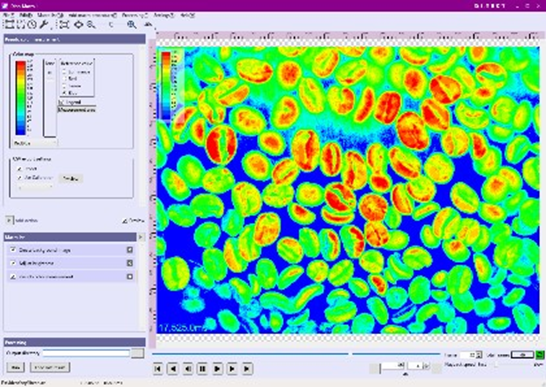This screenshot has width=546, height=387.
Task: Expand the arrow beside the filter list header
Action: (x=141, y=237)
